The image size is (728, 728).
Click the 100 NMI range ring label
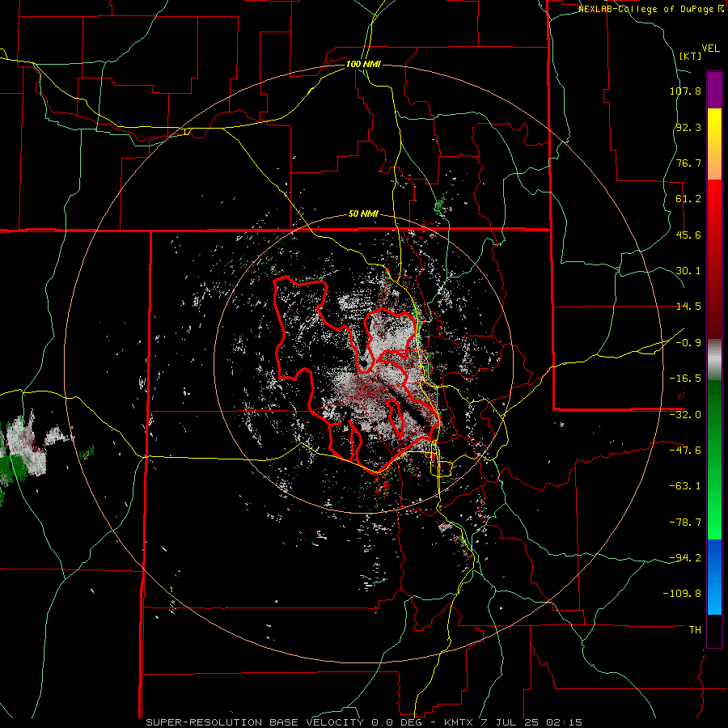(363, 64)
